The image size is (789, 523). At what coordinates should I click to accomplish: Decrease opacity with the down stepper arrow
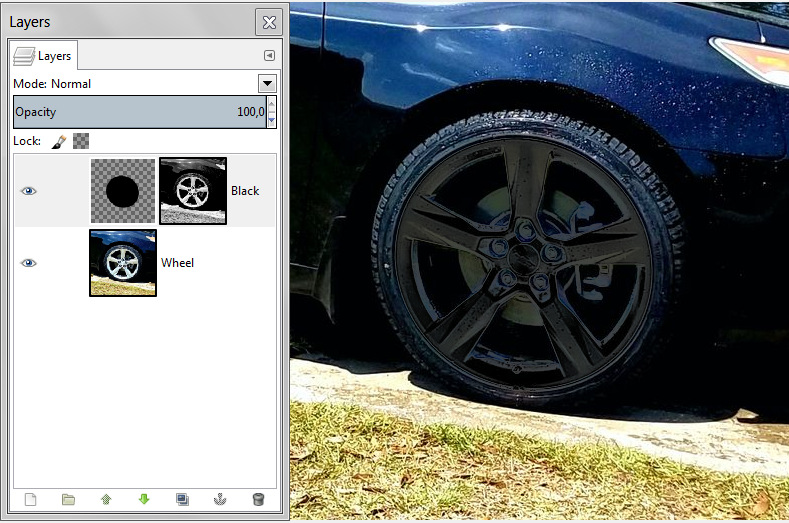click(272, 120)
